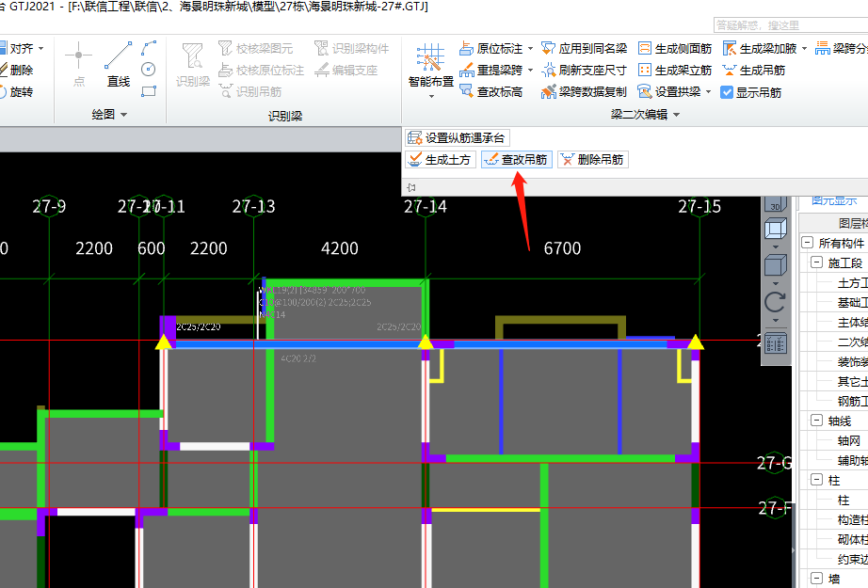Select the 构造柱 tree item
The height and width of the screenshot is (588, 868).
point(853,520)
